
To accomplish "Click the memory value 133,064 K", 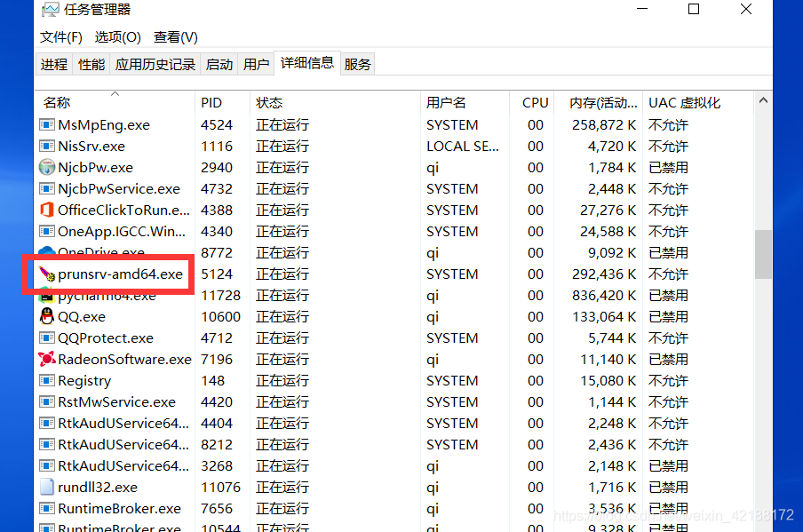I will click(x=604, y=316).
